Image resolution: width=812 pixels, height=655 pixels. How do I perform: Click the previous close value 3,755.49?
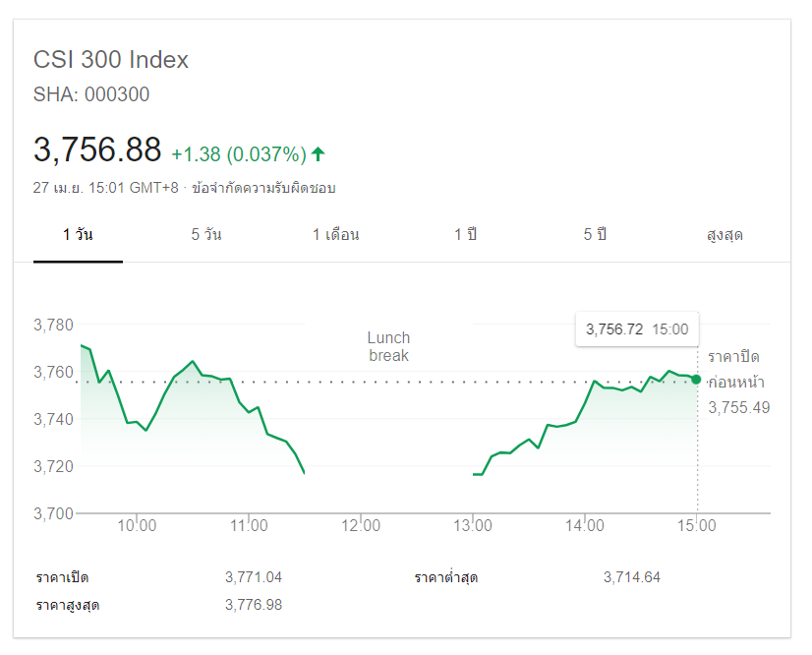coord(738,407)
